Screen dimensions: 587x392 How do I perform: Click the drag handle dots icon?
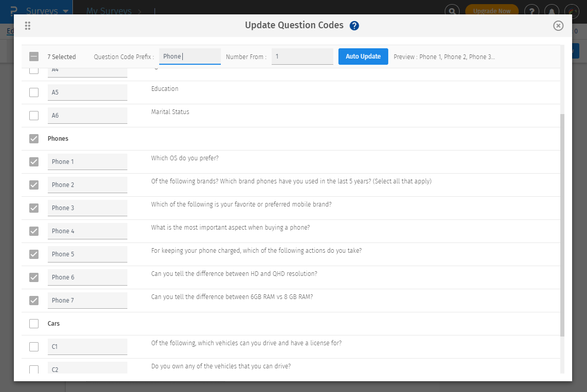(28, 26)
